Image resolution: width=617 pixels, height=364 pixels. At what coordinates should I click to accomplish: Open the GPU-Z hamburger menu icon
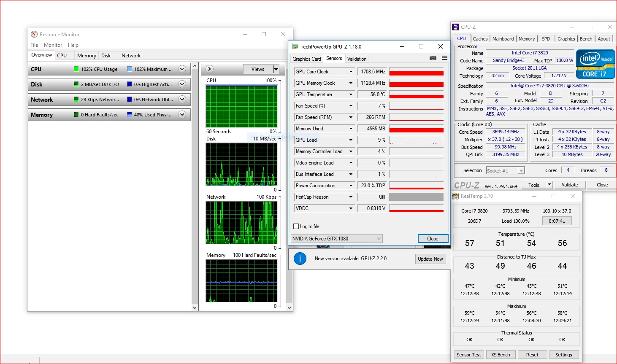point(445,58)
